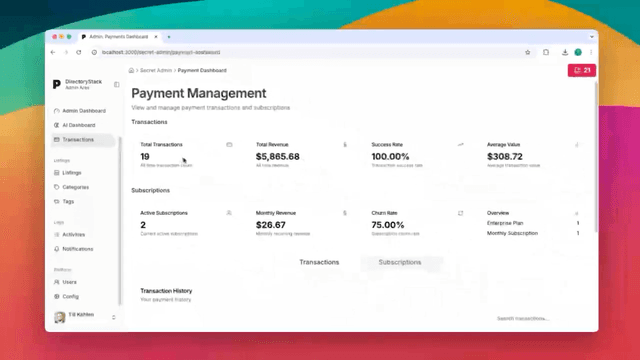Open Activities in sidebar
640x360 pixels.
click(69, 234)
